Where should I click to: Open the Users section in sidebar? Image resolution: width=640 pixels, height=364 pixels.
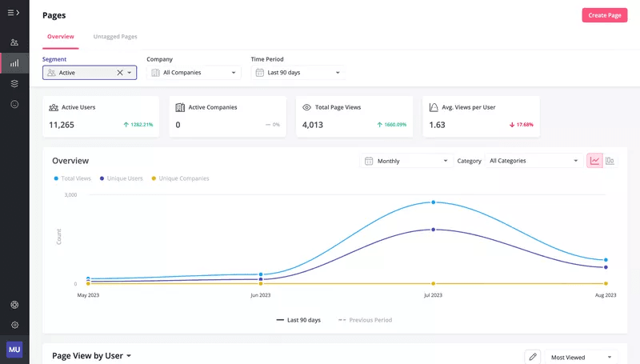tap(14, 42)
